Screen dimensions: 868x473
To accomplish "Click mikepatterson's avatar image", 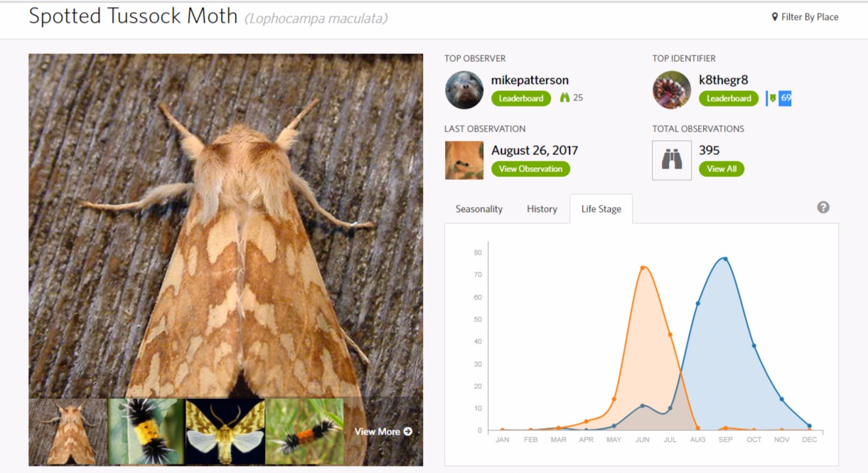I will [464, 90].
